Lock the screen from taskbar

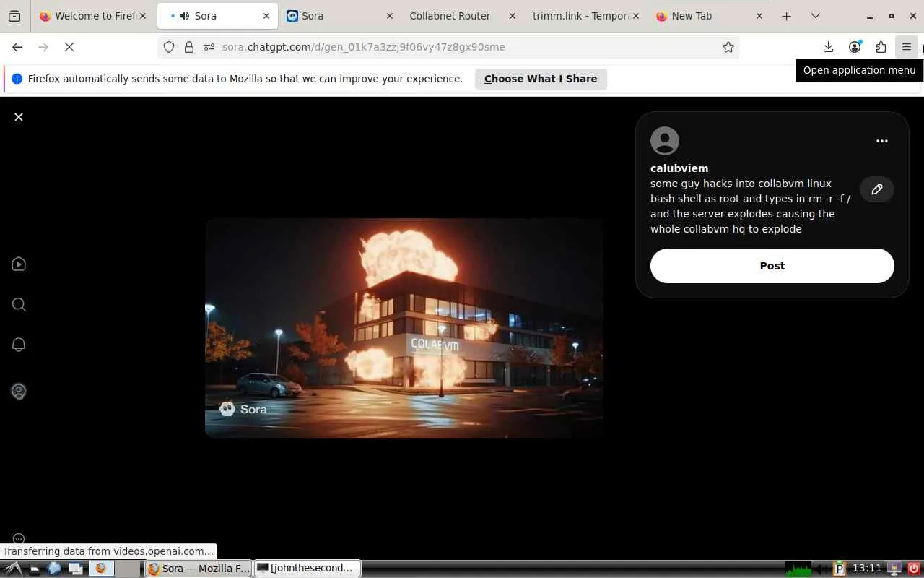894,569
